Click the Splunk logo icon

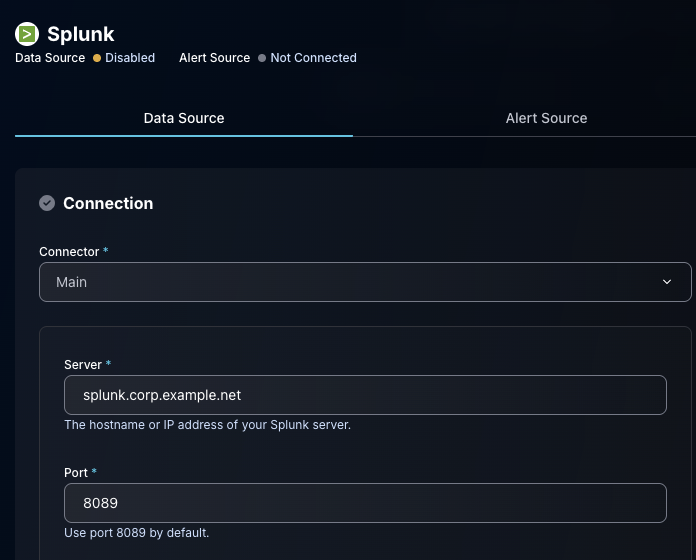(27, 34)
